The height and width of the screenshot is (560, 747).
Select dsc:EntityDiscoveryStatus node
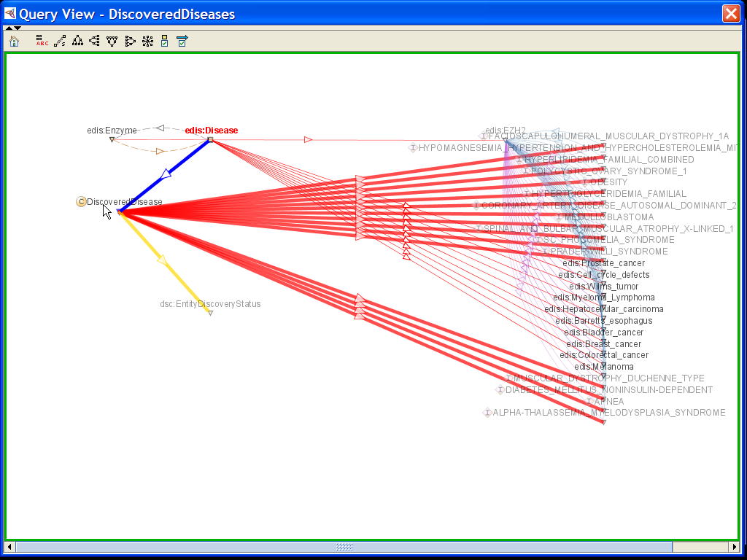pyautogui.click(x=209, y=304)
